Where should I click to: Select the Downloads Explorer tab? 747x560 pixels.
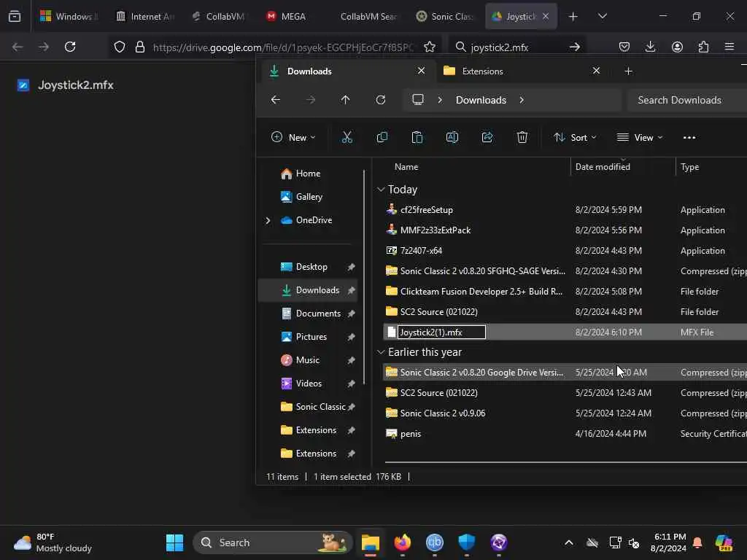point(348,71)
